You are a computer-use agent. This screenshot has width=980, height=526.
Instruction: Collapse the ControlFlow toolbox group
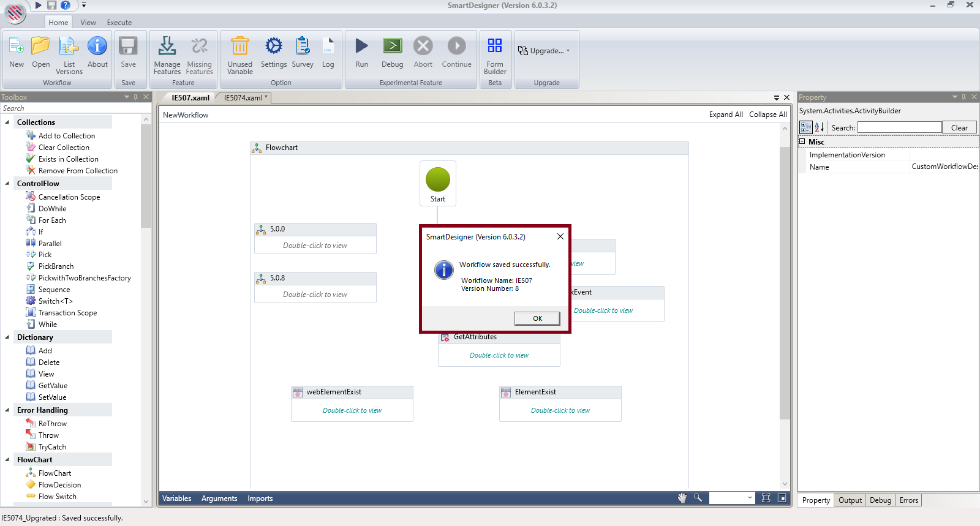[x=7, y=184]
